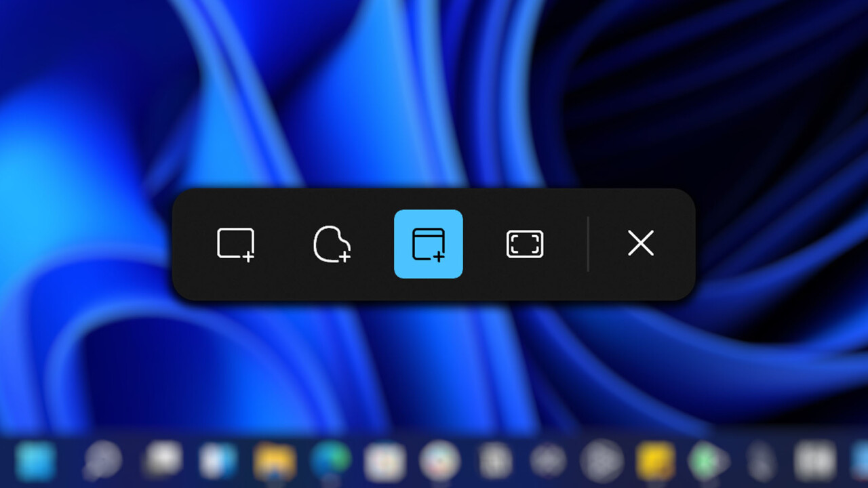Viewport: 868px width, 488px height.
Task: Open the Windows Start menu
Action: tap(35, 462)
